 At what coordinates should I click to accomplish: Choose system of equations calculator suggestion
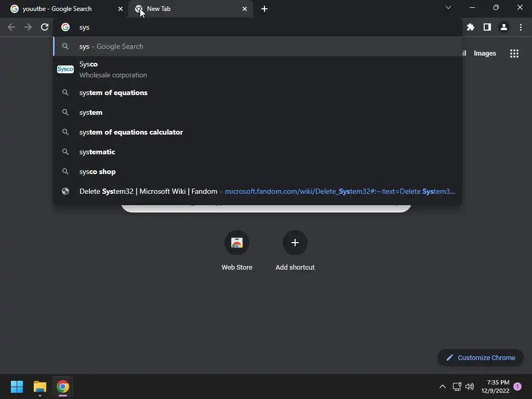[258, 132]
